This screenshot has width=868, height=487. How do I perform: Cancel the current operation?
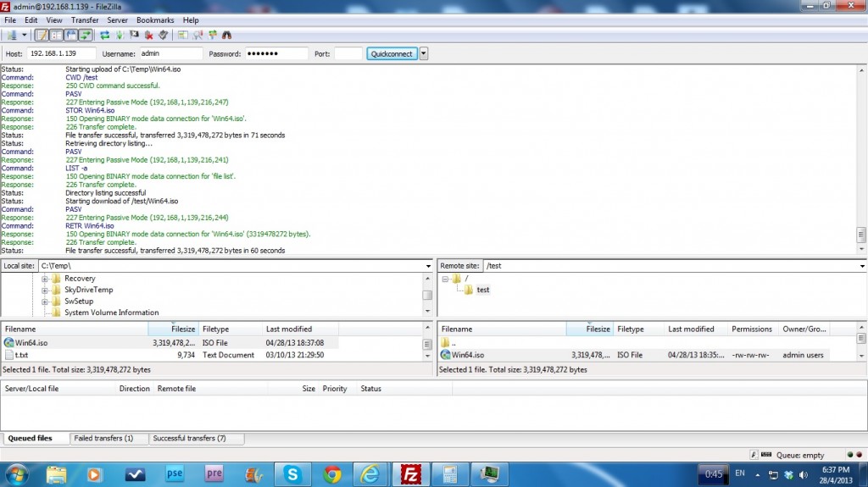[x=134, y=35]
